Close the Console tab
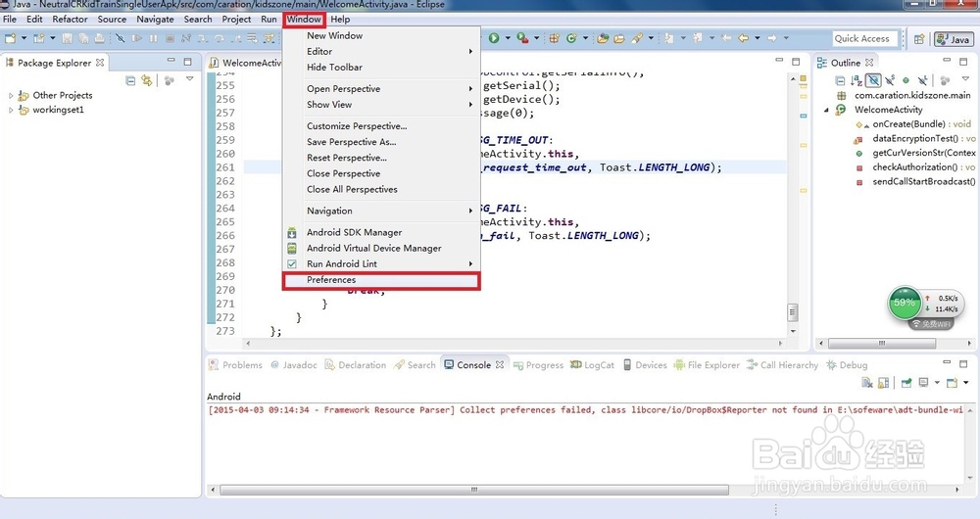Image resolution: width=980 pixels, height=519 pixels. [500, 364]
